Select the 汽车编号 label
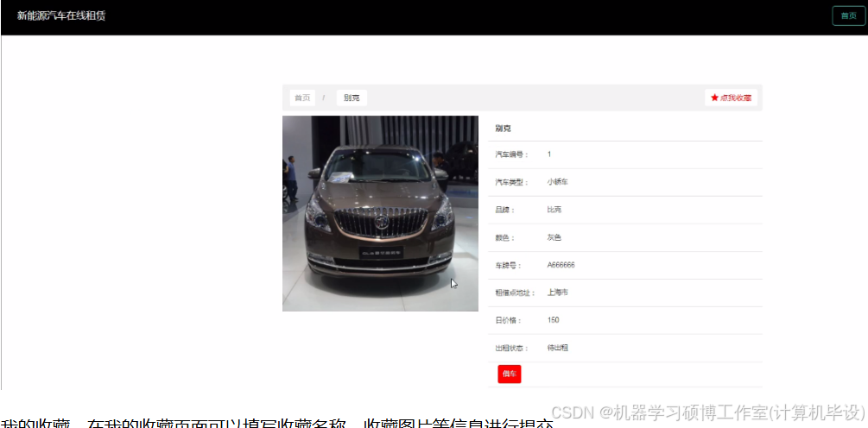The height and width of the screenshot is (428, 868). coord(512,154)
